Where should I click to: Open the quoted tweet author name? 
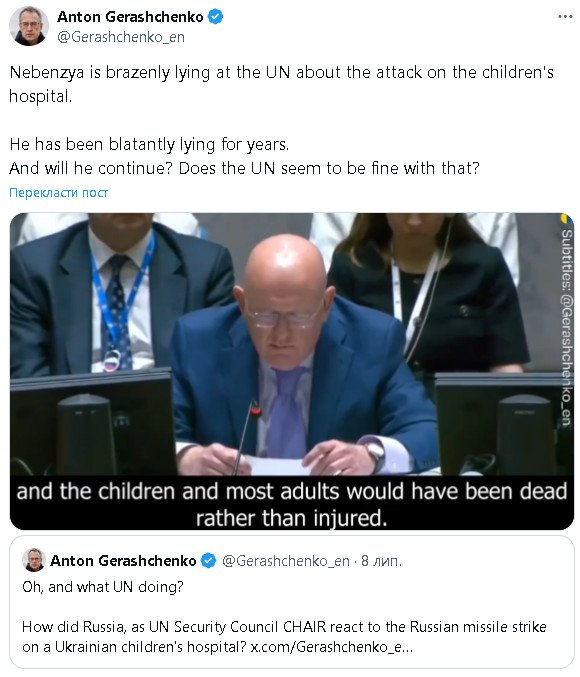[123, 560]
